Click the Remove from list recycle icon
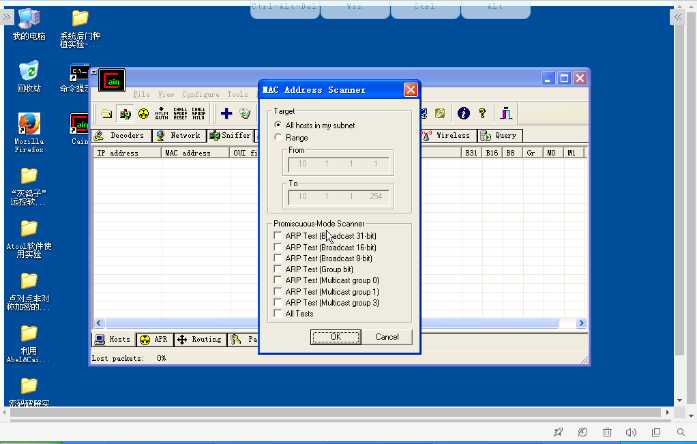The width and height of the screenshot is (697, 444). [x=245, y=113]
